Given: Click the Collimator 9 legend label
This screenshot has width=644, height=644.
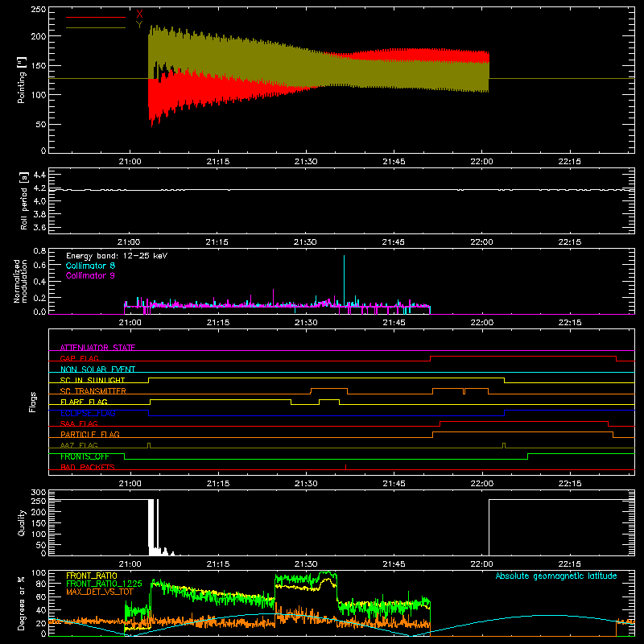Looking at the screenshot, I should tap(90, 275).
